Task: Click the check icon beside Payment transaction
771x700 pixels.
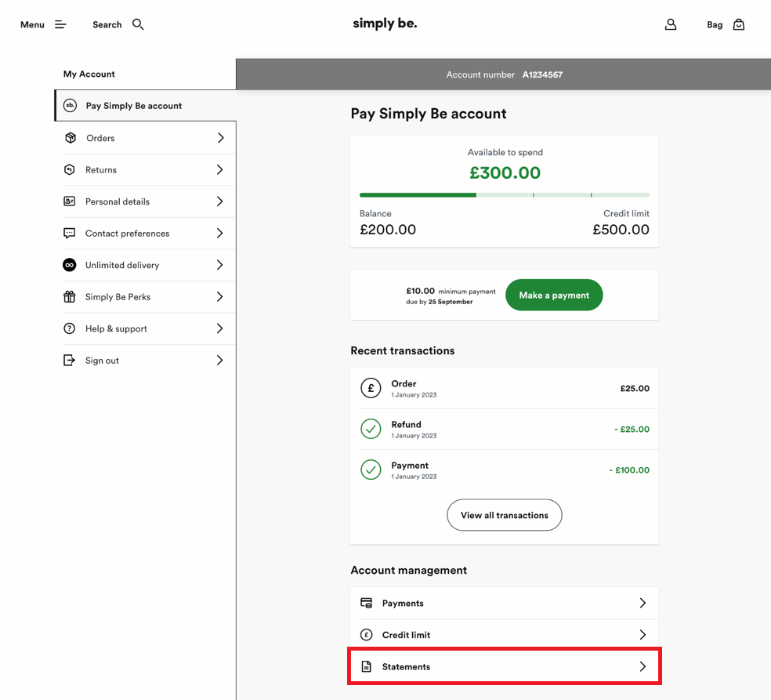Action: point(371,470)
